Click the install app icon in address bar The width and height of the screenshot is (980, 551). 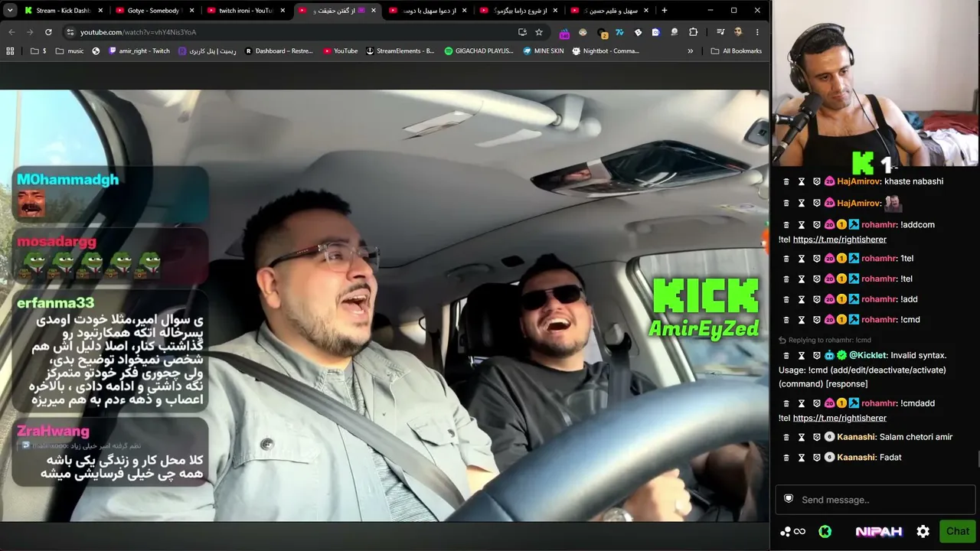tap(522, 32)
